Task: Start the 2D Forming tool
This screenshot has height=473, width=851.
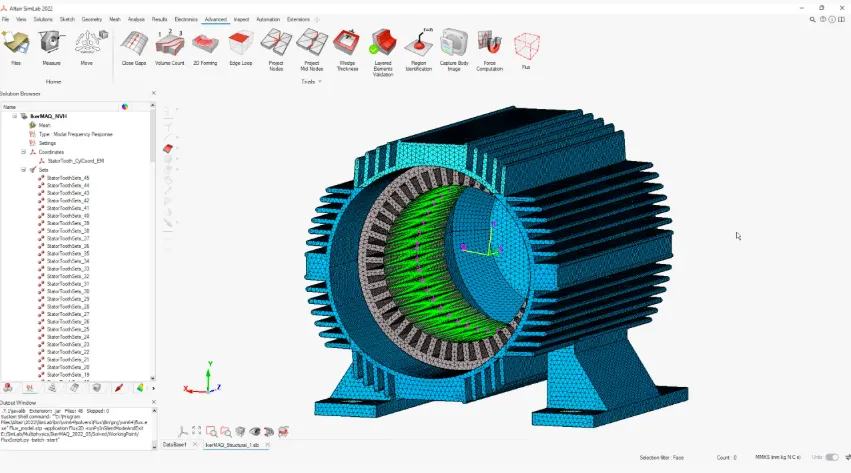Action: [x=205, y=48]
